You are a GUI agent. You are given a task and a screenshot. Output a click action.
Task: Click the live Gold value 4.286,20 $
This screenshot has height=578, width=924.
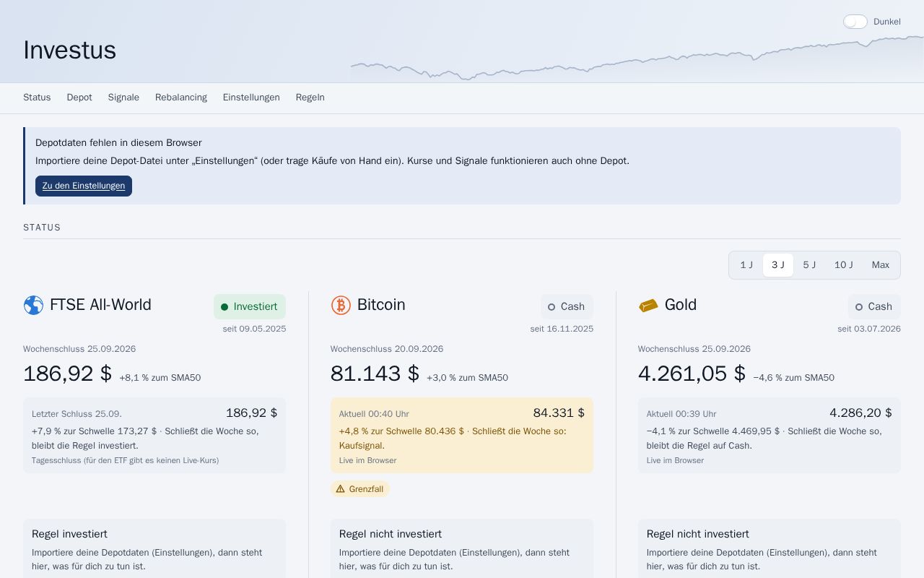click(860, 413)
